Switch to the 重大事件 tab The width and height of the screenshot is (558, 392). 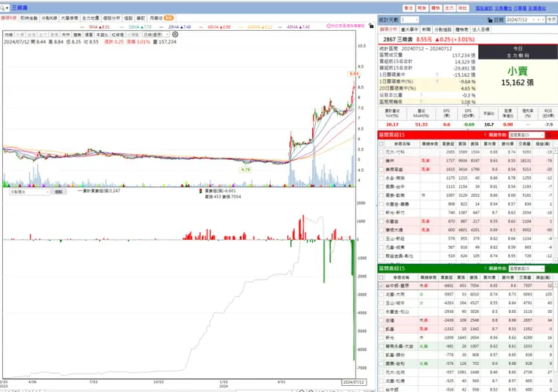[x=409, y=29]
